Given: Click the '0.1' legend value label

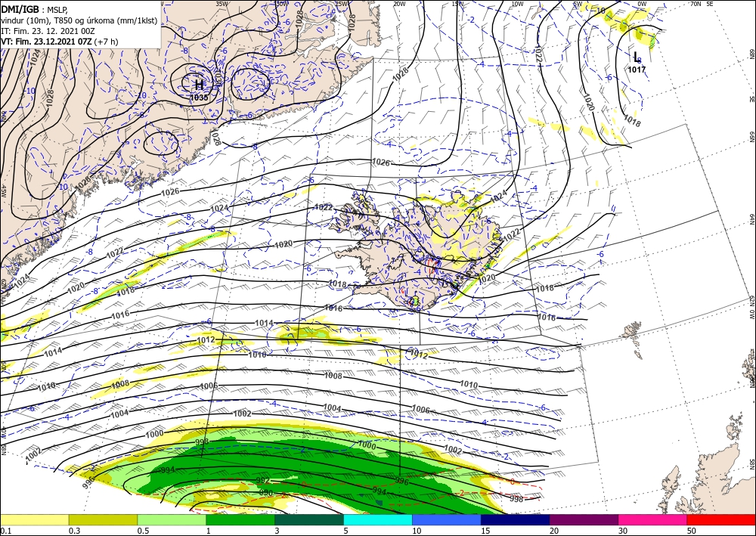Looking at the screenshot, I should click(x=5, y=531).
